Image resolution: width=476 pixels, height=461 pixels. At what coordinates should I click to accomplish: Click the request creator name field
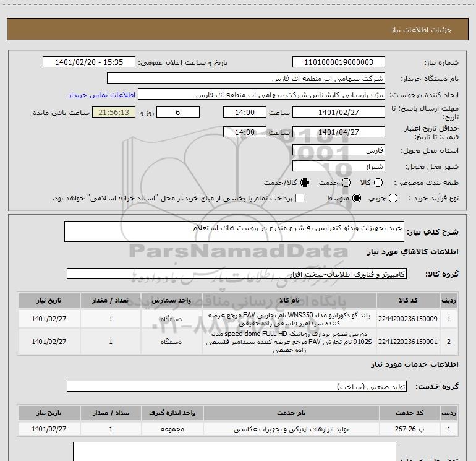[261, 95]
